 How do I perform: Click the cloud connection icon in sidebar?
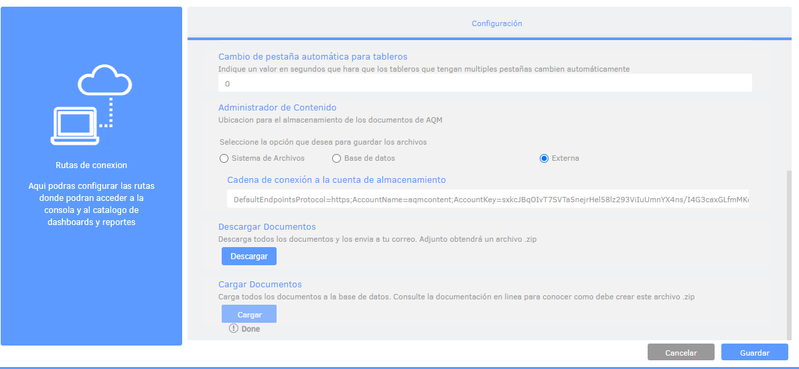[91, 104]
